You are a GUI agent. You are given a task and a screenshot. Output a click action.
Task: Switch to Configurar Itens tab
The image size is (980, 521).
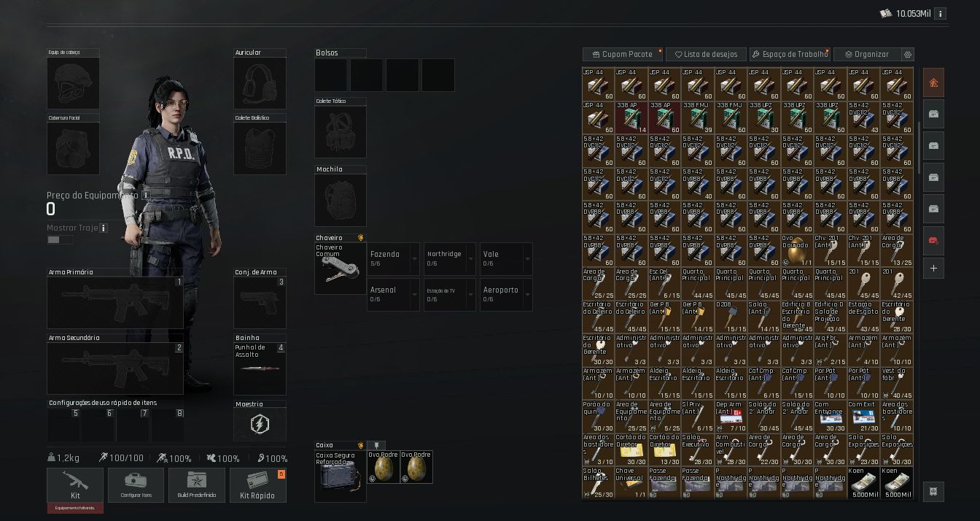point(136,485)
